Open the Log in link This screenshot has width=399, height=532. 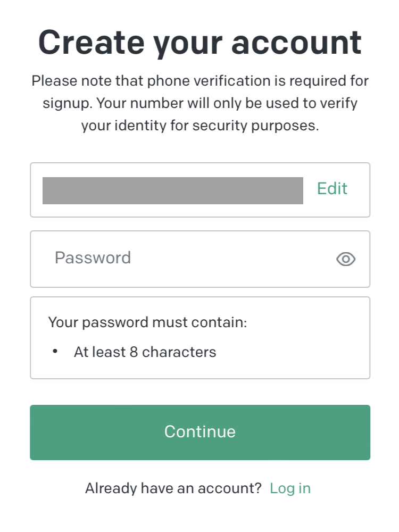(x=290, y=488)
